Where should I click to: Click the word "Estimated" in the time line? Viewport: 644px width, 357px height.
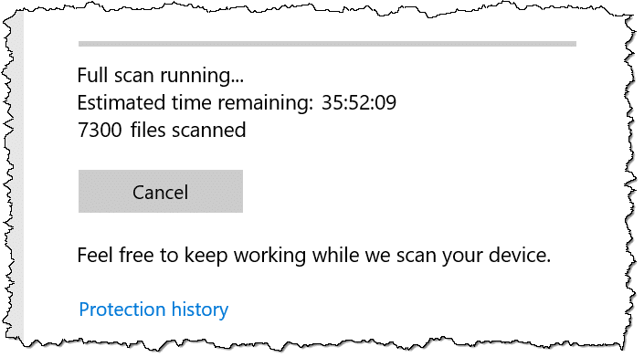click(121, 102)
